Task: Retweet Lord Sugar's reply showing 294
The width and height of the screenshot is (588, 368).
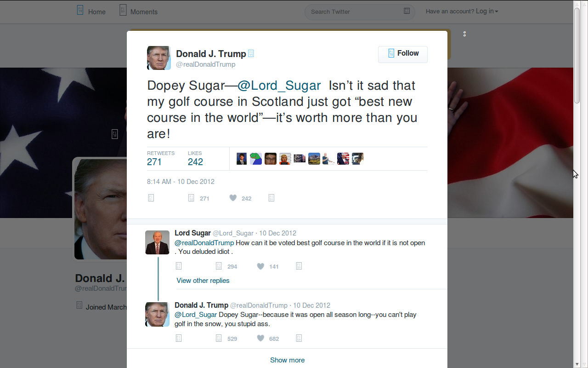Action: pyautogui.click(x=219, y=266)
